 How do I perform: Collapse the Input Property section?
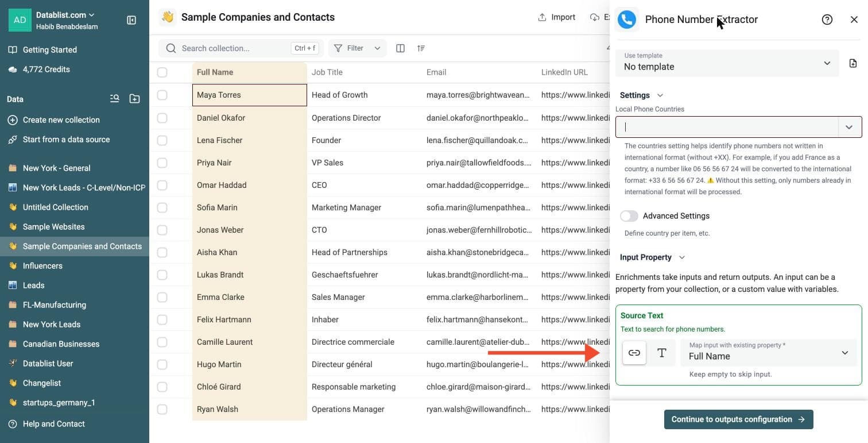[x=652, y=257]
